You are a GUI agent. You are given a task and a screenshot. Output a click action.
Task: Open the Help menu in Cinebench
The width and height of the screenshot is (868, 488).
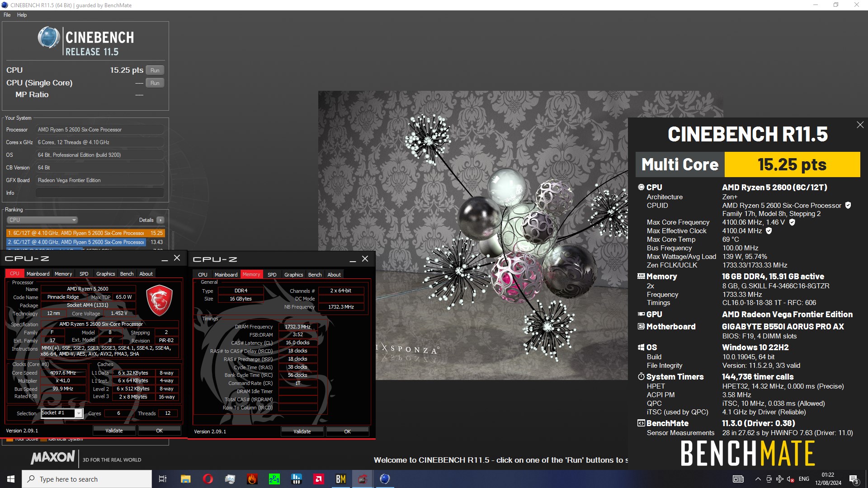coord(22,15)
